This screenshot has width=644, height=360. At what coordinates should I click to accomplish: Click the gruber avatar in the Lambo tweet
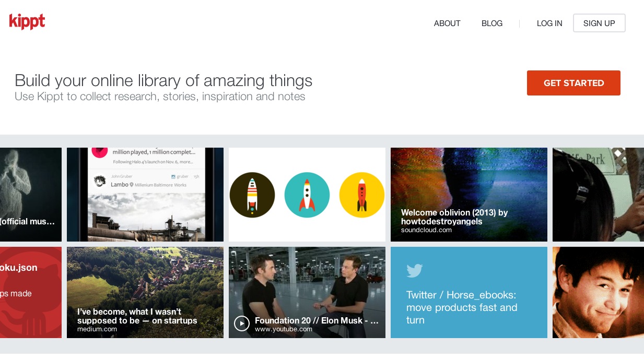point(100,182)
